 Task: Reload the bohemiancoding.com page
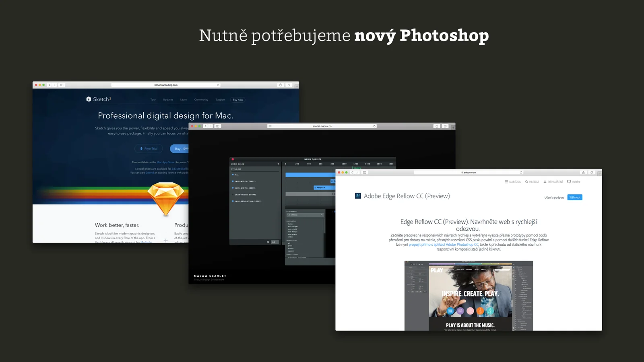218,85
